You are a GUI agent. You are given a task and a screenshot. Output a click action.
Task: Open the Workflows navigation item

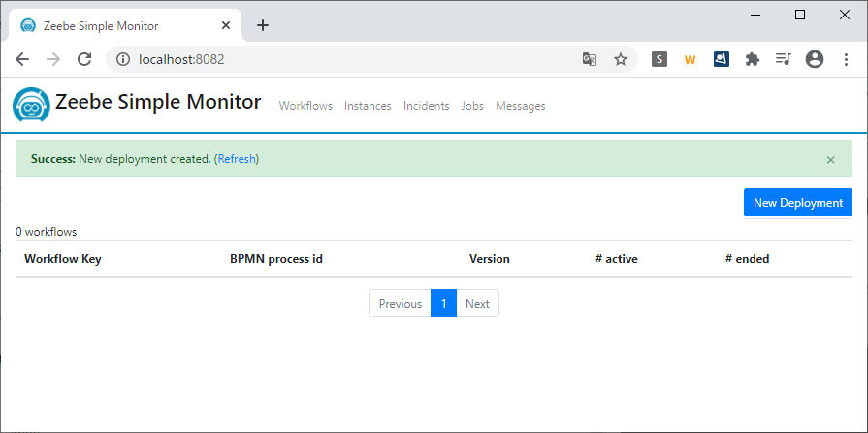(x=305, y=106)
